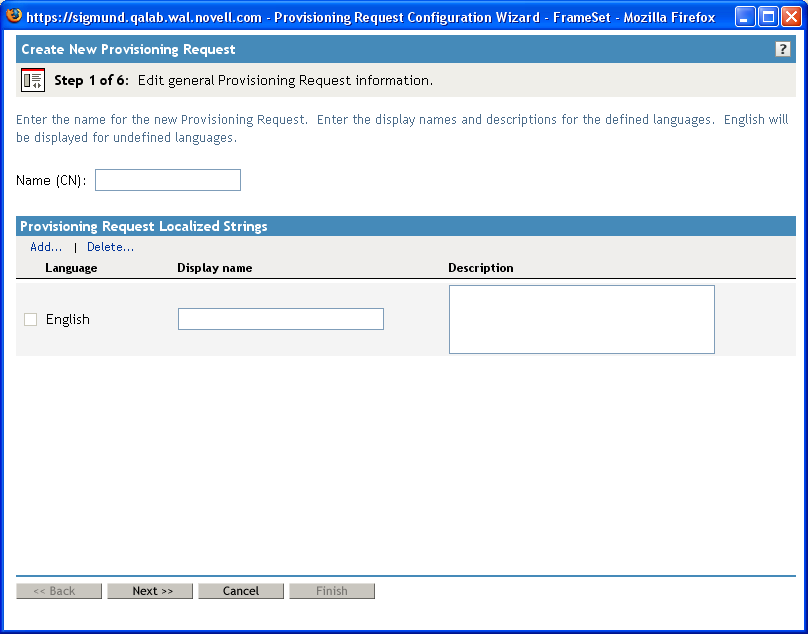Select the Language column header
The image size is (808, 634).
(71, 268)
